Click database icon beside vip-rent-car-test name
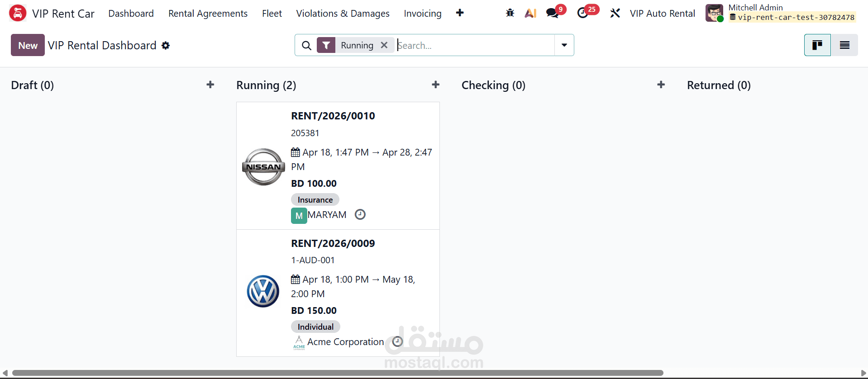The image size is (868, 379). point(733,17)
